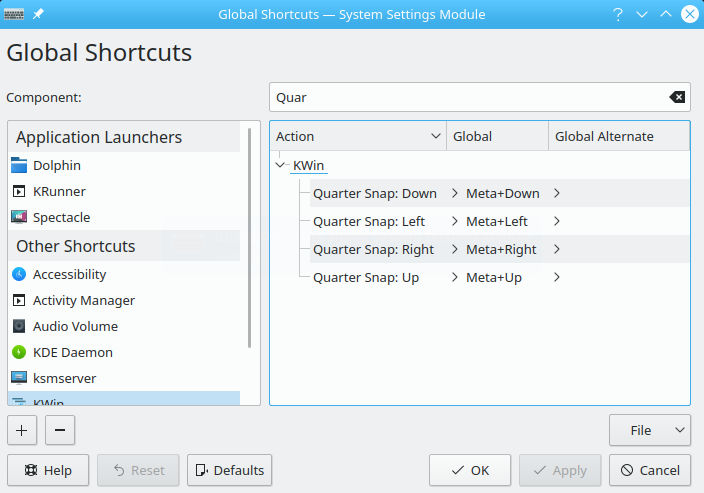The width and height of the screenshot is (704, 493).
Task: Sort by the Action column header
Action: click(x=358, y=136)
